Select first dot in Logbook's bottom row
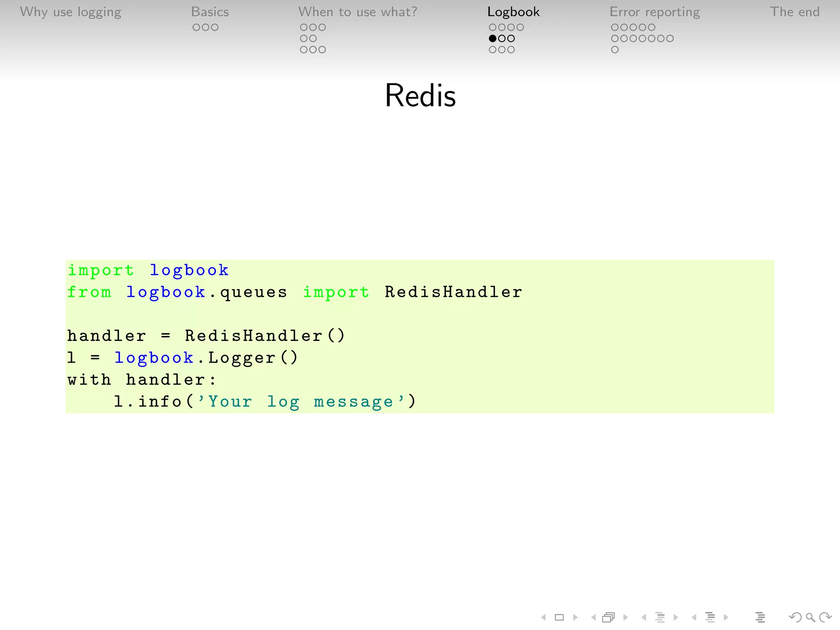This screenshot has width=840, height=630. 493,50
